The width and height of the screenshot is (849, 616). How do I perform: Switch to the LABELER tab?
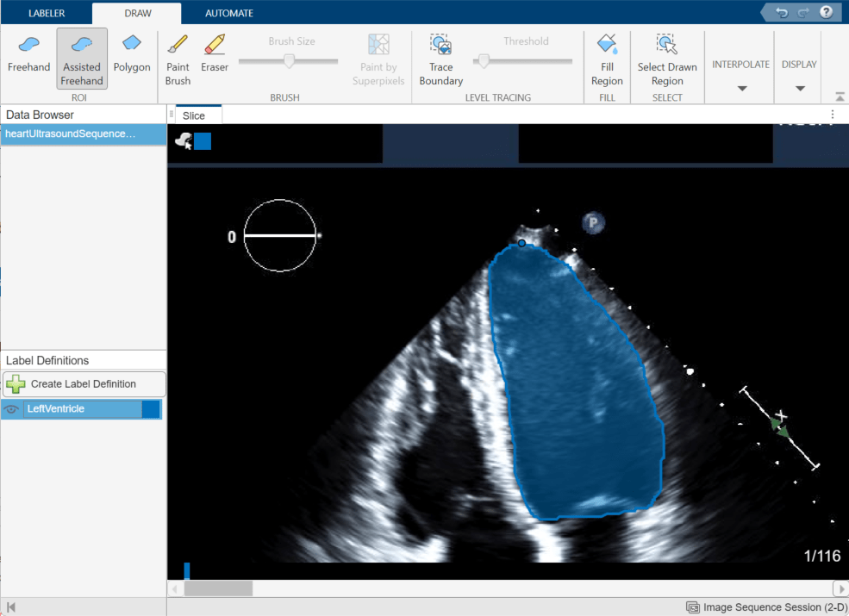click(47, 13)
